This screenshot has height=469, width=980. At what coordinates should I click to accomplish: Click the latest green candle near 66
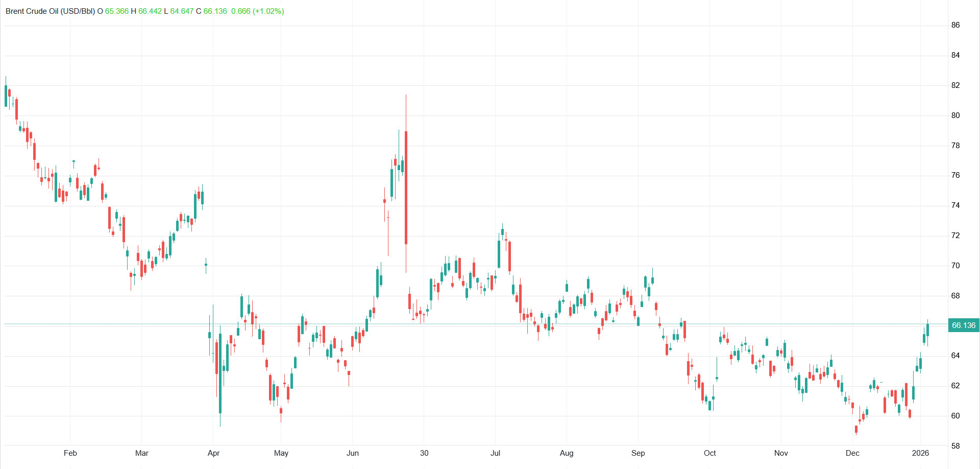(x=927, y=330)
